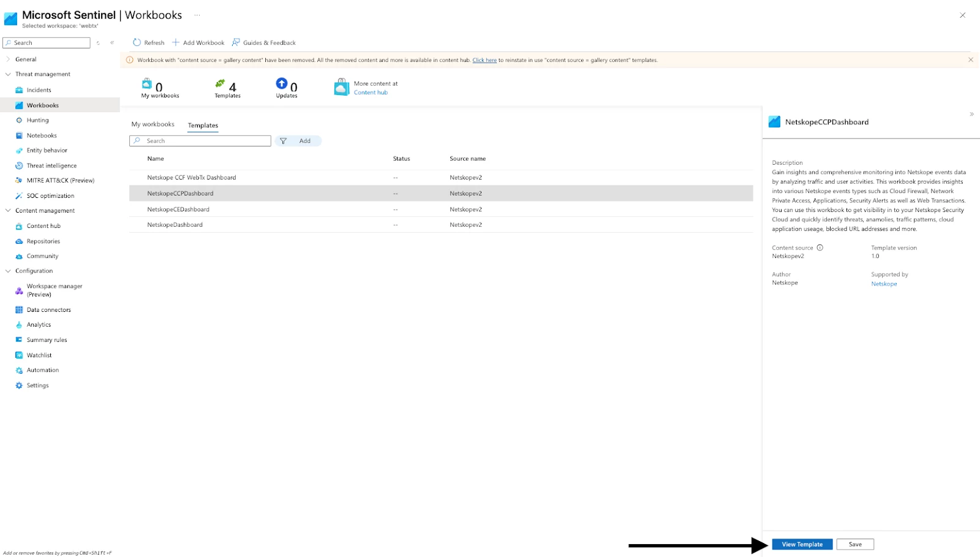The width and height of the screenshot is (980, 557).
Task: Collapse the Content management section
Action: tap(8, 210)
